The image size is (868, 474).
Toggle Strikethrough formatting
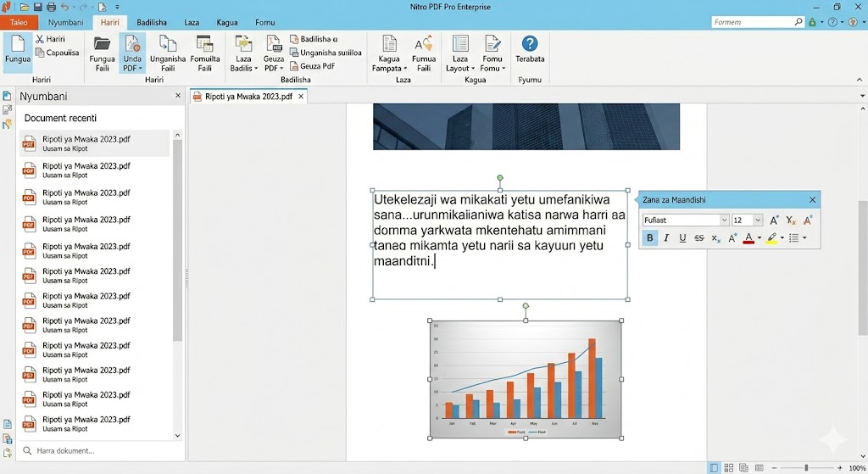tap(699, 238)
